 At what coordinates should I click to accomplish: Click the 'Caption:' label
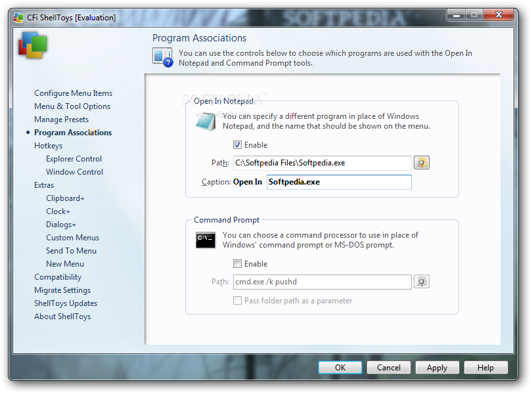click(x=216, y=182)
